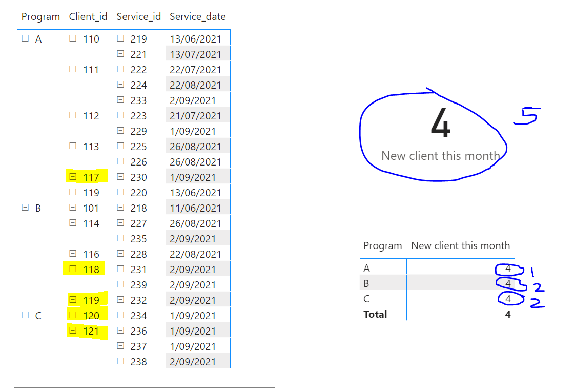Collapse service 230 expander
This screenshot has height=392, width=575.
click(x=120, y=177)
